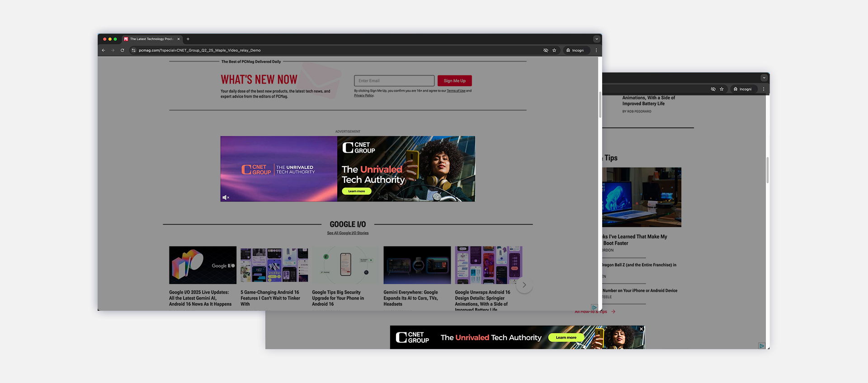Image resolution: width=868 pixels, height=383 pixels.
Task: Advance Google I/O carousel with next chevron
Action: [524, 285]
